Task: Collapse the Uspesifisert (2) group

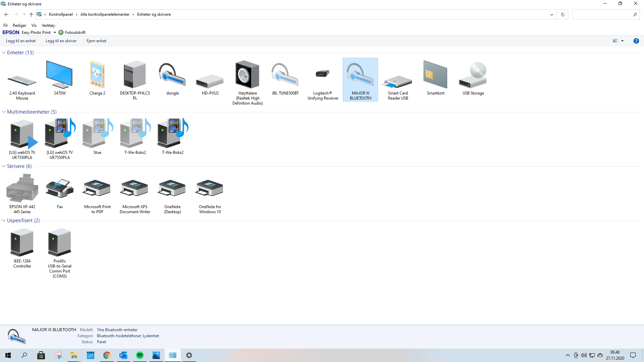Action: coord(4,221)
